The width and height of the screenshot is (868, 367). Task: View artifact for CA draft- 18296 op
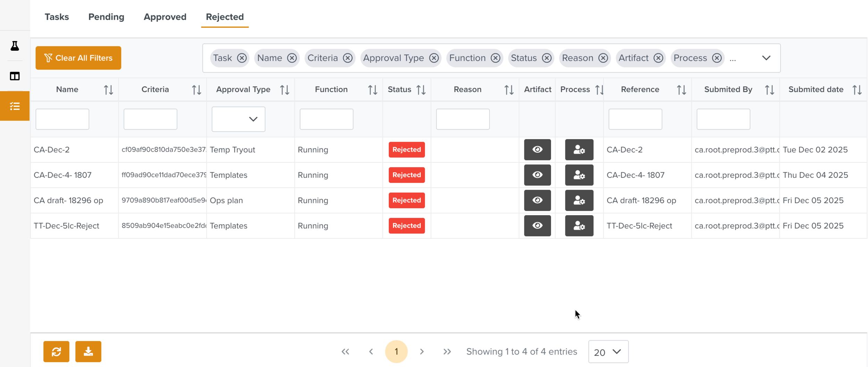537,201
